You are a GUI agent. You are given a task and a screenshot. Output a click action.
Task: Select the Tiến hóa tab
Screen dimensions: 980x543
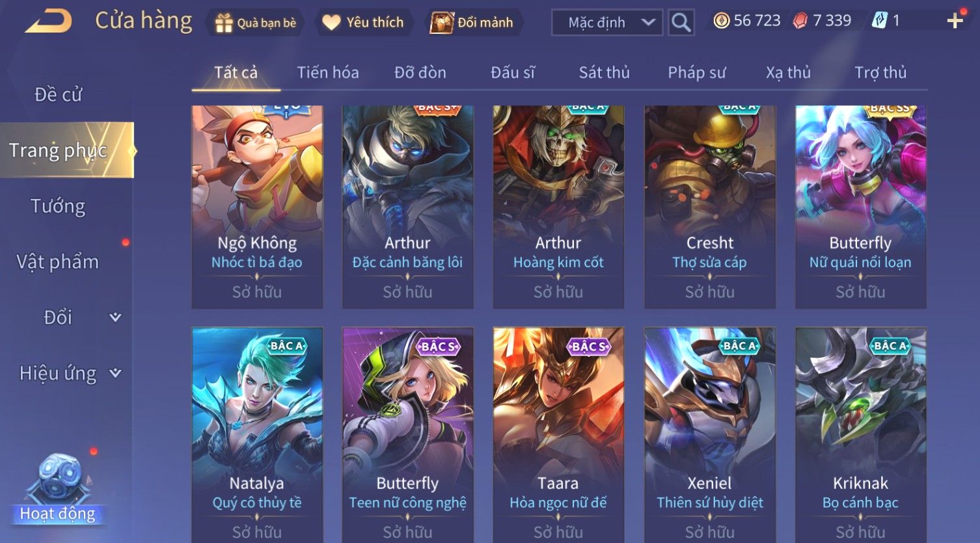(x=328, y=72)
